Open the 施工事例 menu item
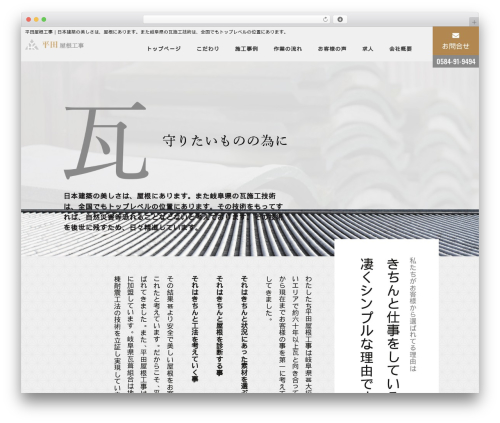500x423 pixels. tap(246, 49)
